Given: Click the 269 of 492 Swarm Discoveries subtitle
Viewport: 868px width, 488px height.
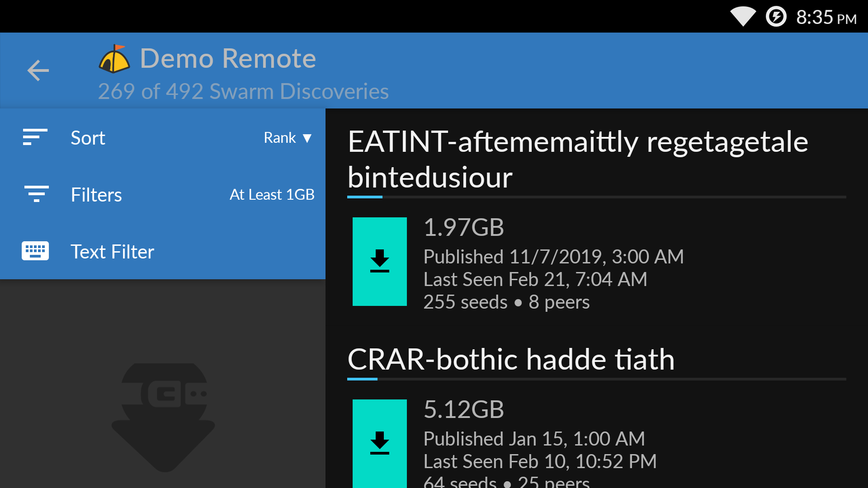Looking at the screenshot, I should 243,91.
